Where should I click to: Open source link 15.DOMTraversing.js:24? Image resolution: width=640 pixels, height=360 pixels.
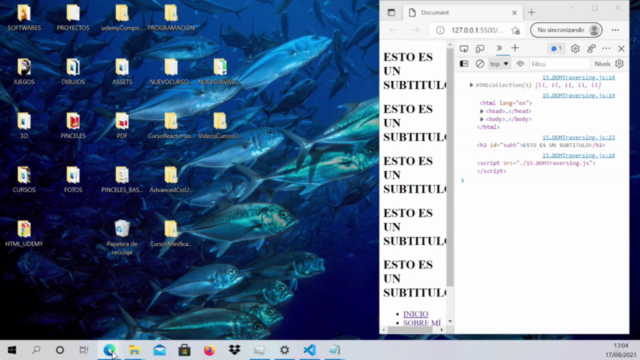578,156
